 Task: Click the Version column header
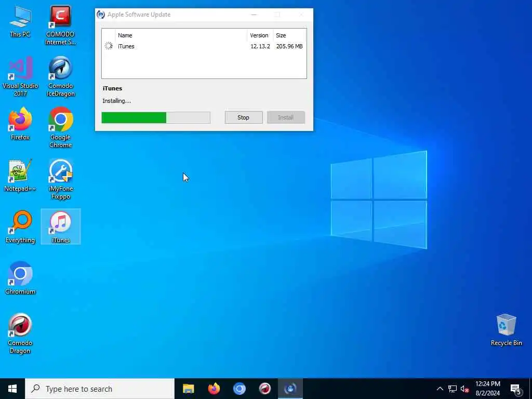260,35
